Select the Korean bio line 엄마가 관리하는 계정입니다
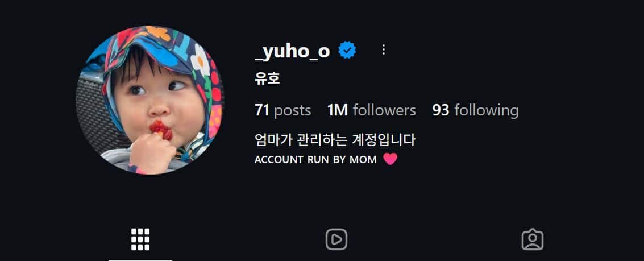 click(335, 140)
